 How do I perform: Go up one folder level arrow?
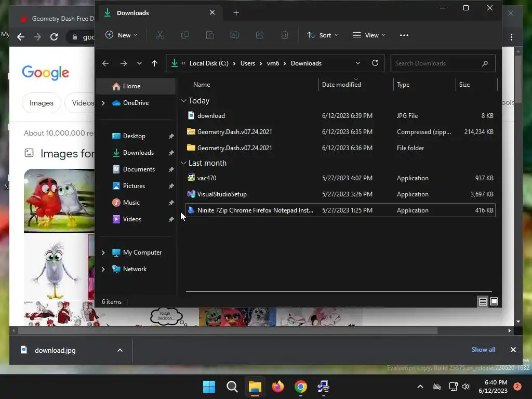coord(154,63)
